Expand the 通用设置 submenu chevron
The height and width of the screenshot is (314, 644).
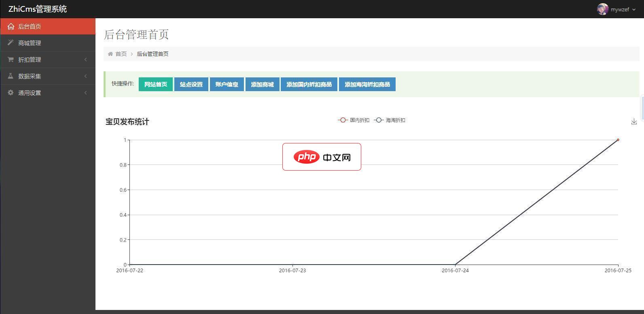click(85, 93)
